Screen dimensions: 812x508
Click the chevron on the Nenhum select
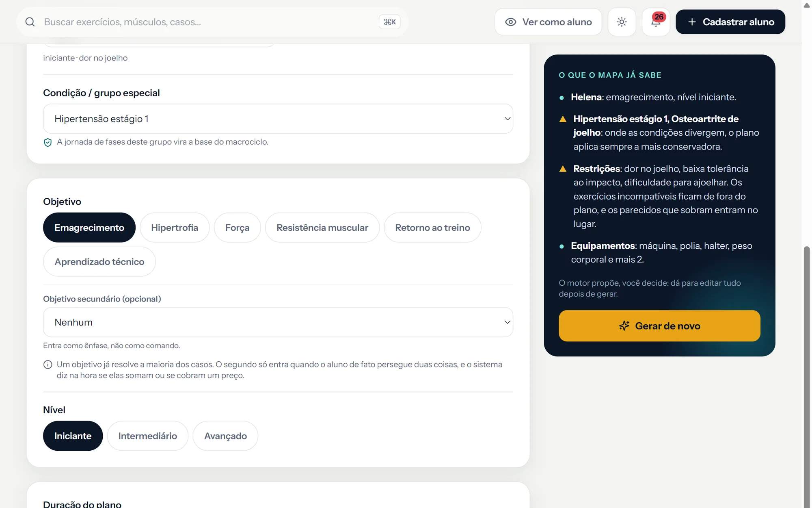[507, 322]
